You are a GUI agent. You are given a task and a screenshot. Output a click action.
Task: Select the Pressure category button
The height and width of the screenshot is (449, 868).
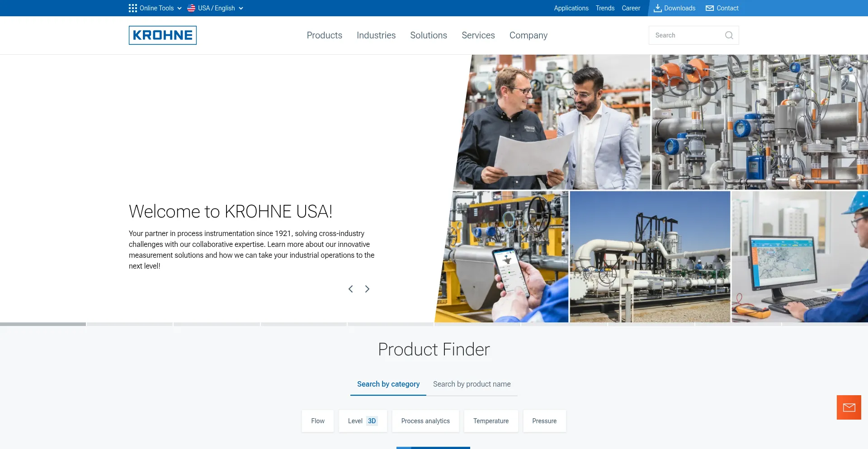(544, 421)
